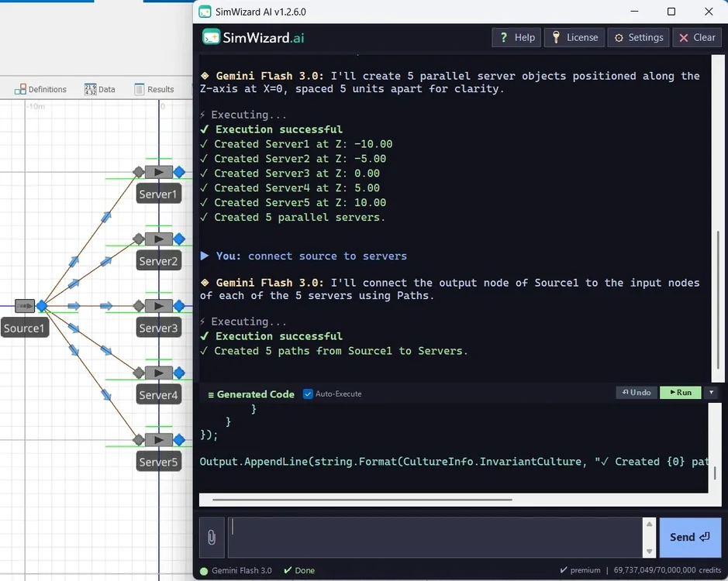Select the Source1 output node
This screenshot has width=728, height=581.
[42, 306]
